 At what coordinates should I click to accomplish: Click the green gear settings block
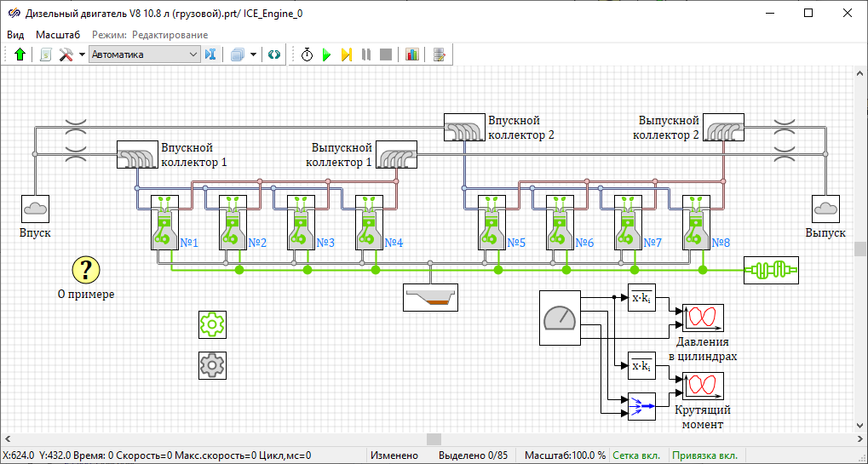[x=211, y=324]
